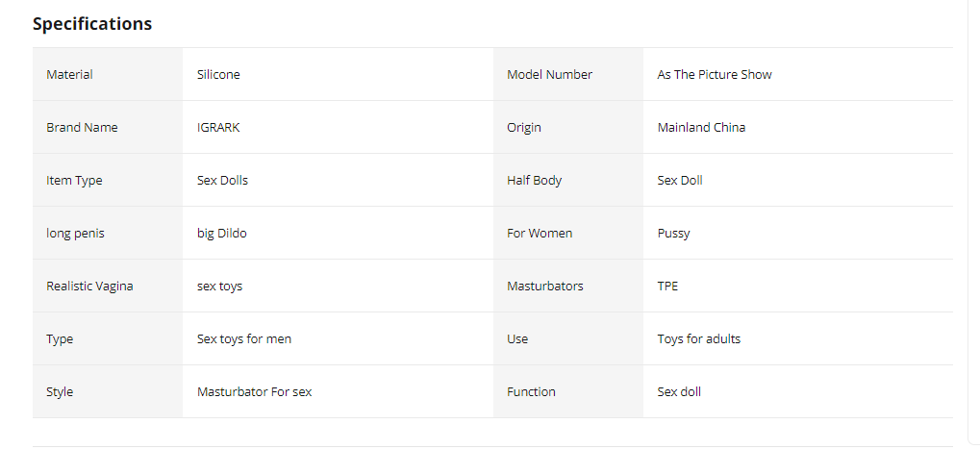Click the Specifications heading

coord(92,24)
